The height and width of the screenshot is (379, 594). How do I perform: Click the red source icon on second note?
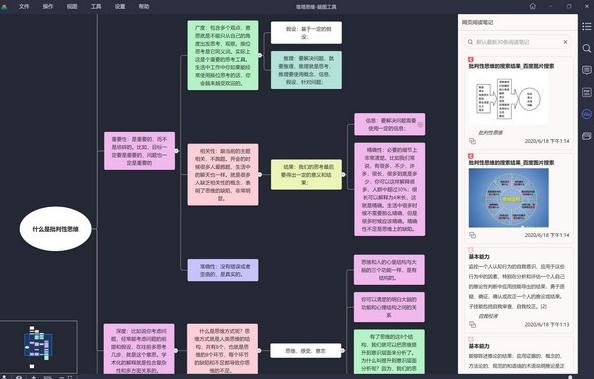[x=471, y=156]
